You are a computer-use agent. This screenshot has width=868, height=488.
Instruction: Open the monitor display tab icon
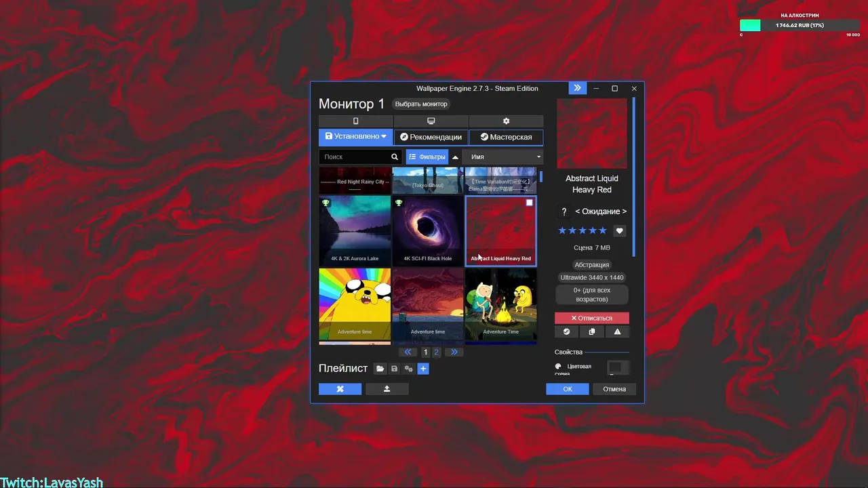tap(431, 121)
